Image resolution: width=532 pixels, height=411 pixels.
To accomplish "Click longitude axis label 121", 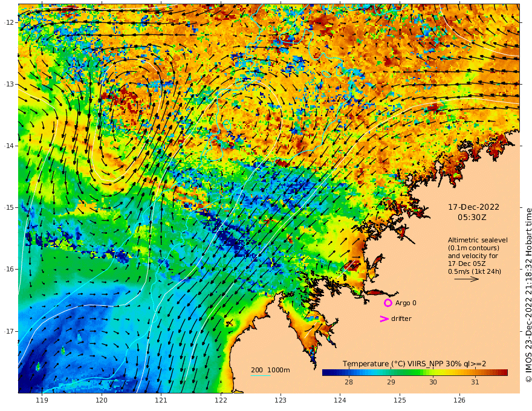I will (161, 400).
